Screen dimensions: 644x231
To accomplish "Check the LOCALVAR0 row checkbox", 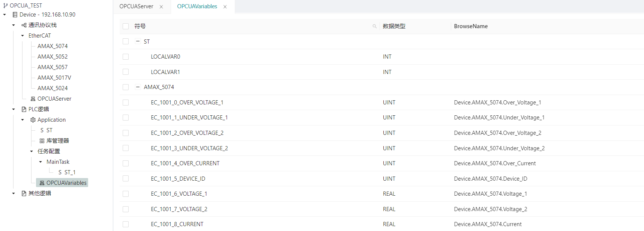I will point(126,57).
